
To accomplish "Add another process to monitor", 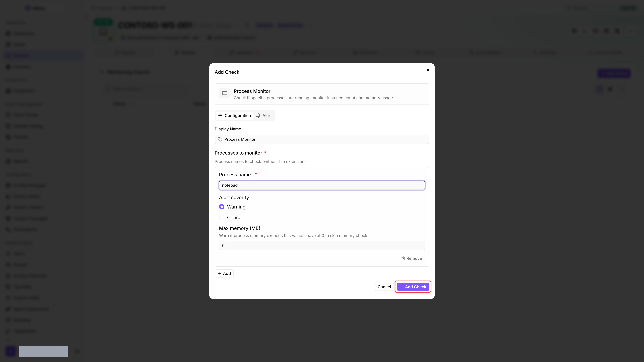I will 224,273.
